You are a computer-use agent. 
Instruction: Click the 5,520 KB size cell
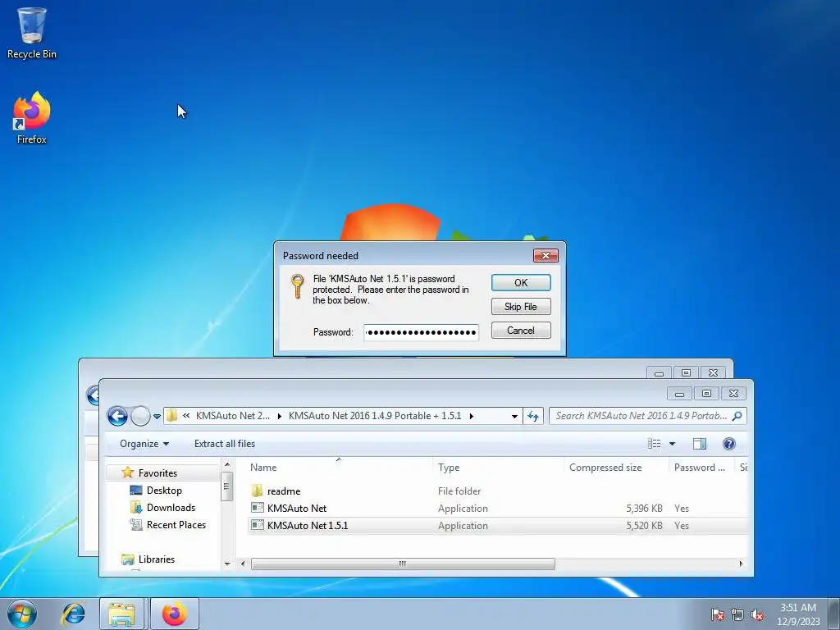coord(644,526)
